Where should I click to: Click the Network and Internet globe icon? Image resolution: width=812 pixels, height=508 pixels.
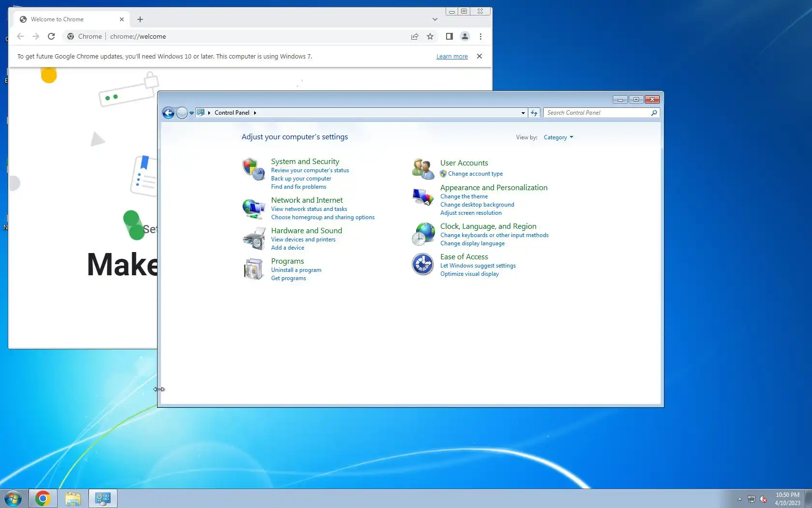[x=254, y=209]
